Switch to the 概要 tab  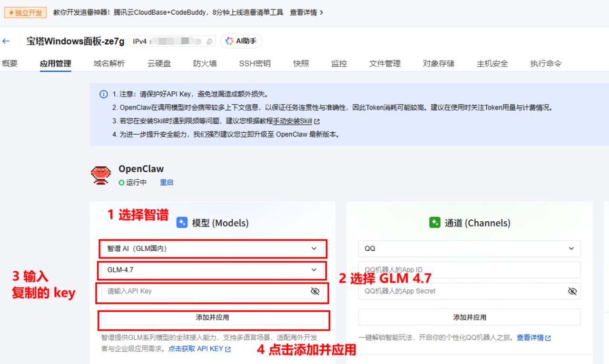[10, 63]
